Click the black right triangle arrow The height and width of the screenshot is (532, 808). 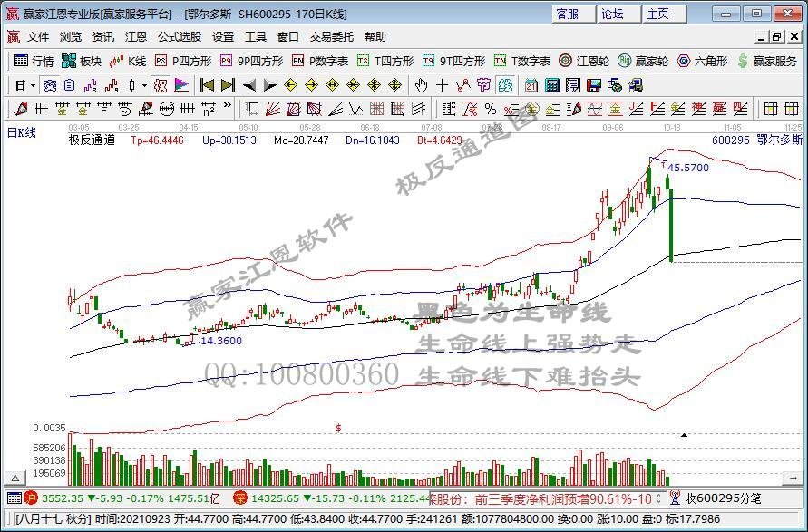[x=269, y=85]
